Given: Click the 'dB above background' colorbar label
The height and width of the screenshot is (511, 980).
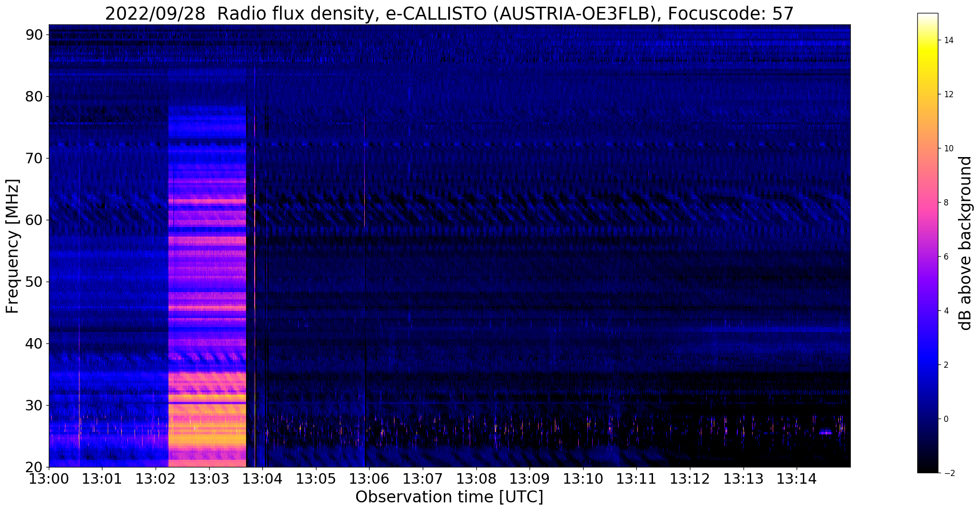Looking at the screenshot, I should coord(966,243).
